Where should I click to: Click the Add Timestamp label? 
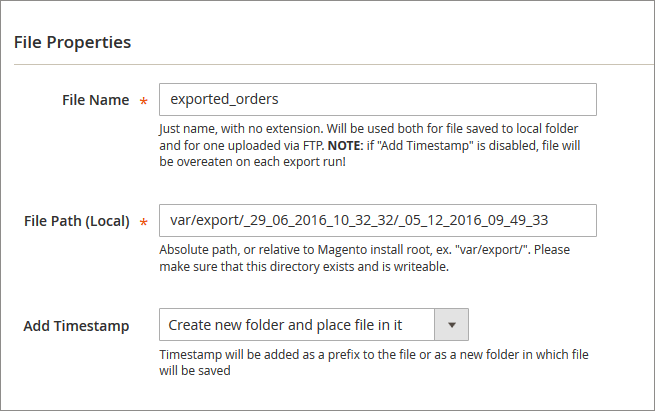tap(76, 326)
